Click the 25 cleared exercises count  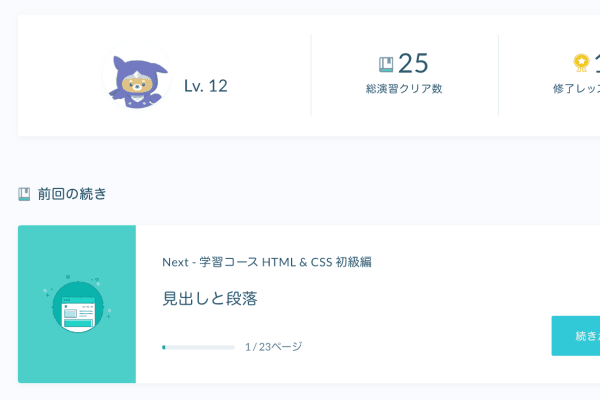coord(413,63)
